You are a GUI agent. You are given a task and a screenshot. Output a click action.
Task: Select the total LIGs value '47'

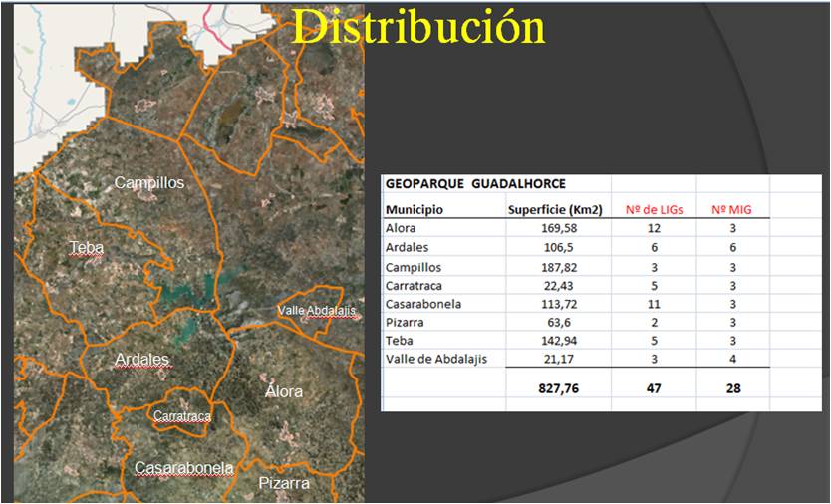point(654,388)
